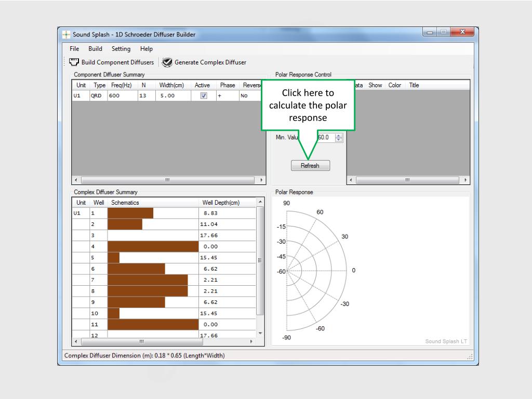Click the N column header
The width and height of the screenshot is (532, 399).
click(x=143, y=85)
